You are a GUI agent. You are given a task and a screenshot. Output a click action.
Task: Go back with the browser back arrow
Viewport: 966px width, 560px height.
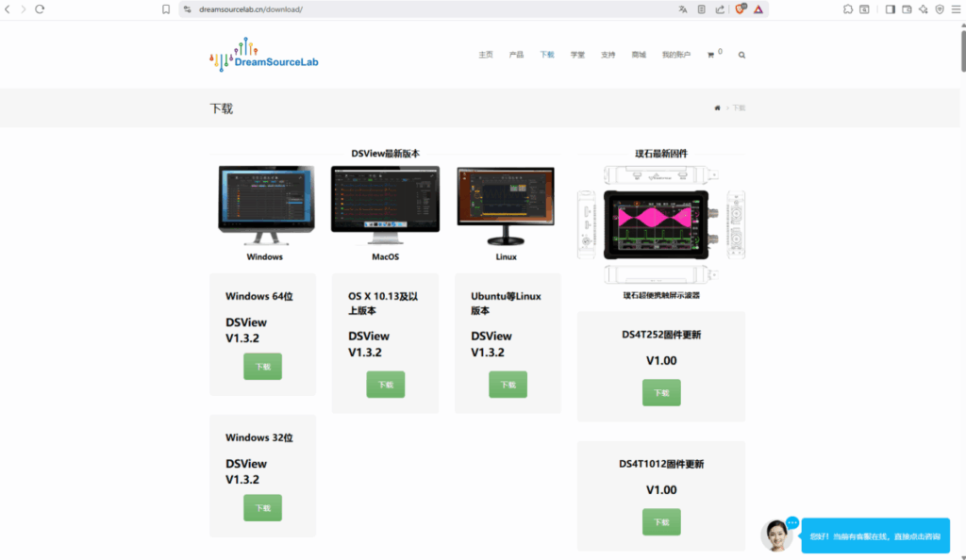(x=8, y=9)
